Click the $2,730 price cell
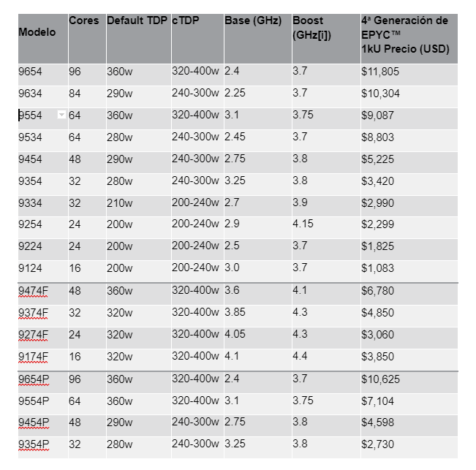 (x=409, y=447)
